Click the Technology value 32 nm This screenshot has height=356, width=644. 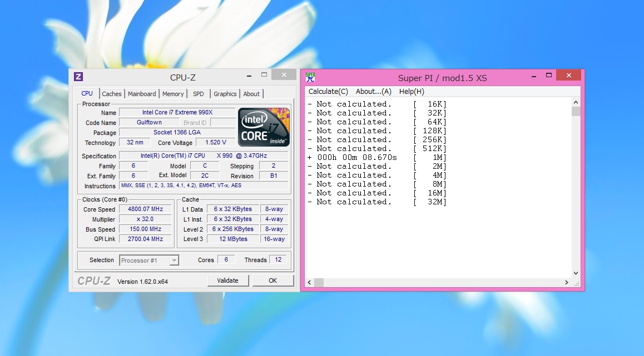click(135, 142)
